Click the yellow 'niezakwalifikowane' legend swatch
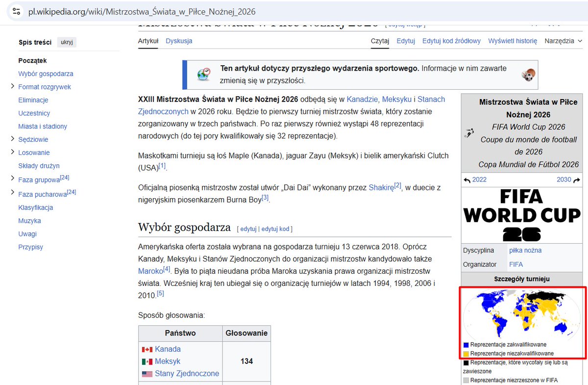The width and height of the screenshot is (588, 385). click(466, 354)
